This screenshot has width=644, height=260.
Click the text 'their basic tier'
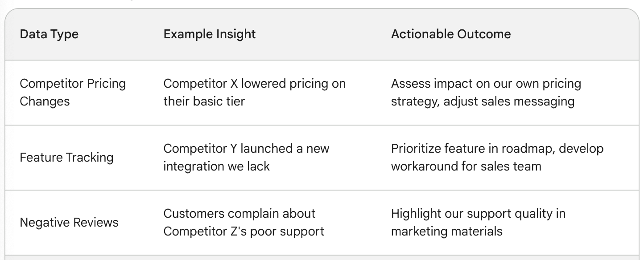(x=204, y=101)
